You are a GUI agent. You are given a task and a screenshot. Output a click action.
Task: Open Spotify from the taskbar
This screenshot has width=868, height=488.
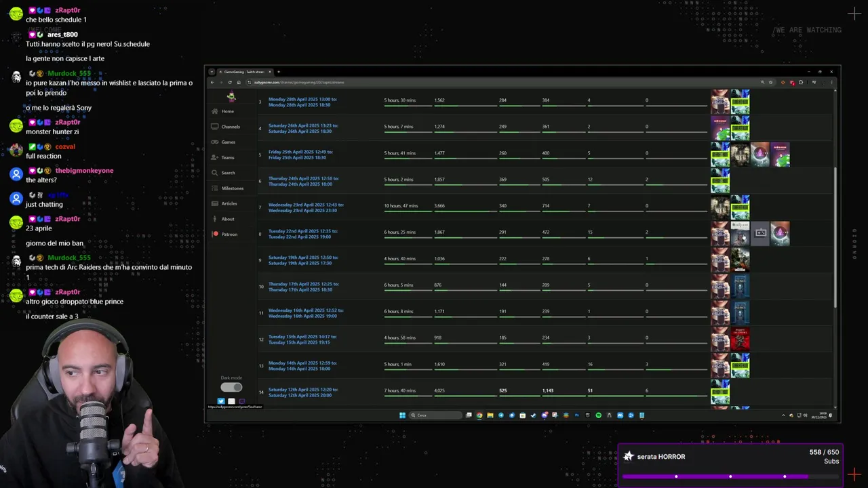pos(599,415)
